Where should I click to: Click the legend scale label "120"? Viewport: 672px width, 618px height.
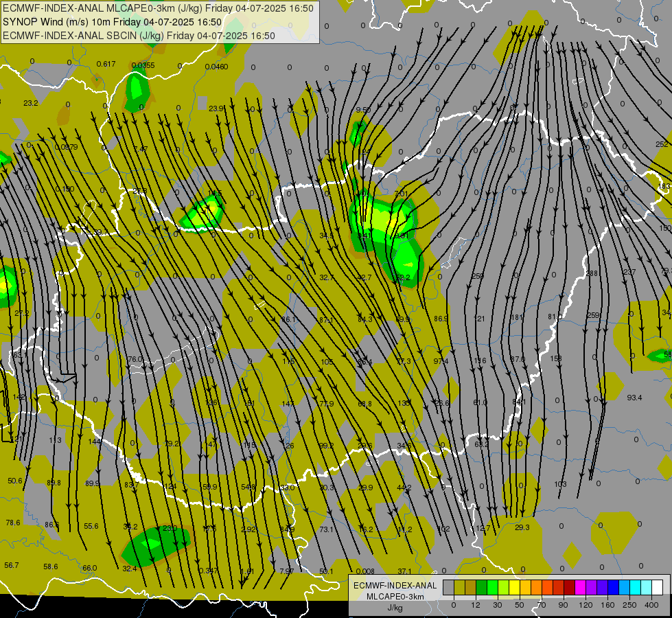point(586,605)
